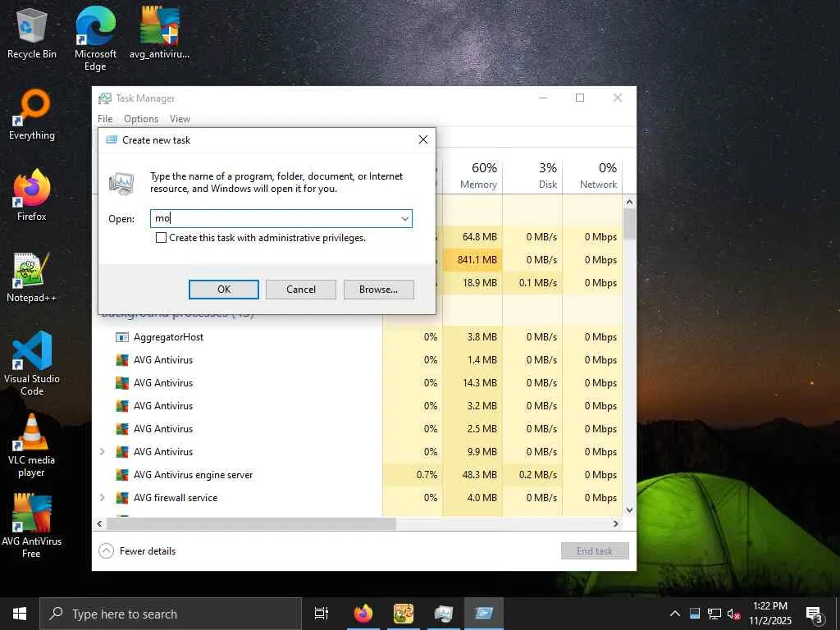840x630 pixels.
Task: Open Task Manager View menu
Action: click(x=180, y=119)
